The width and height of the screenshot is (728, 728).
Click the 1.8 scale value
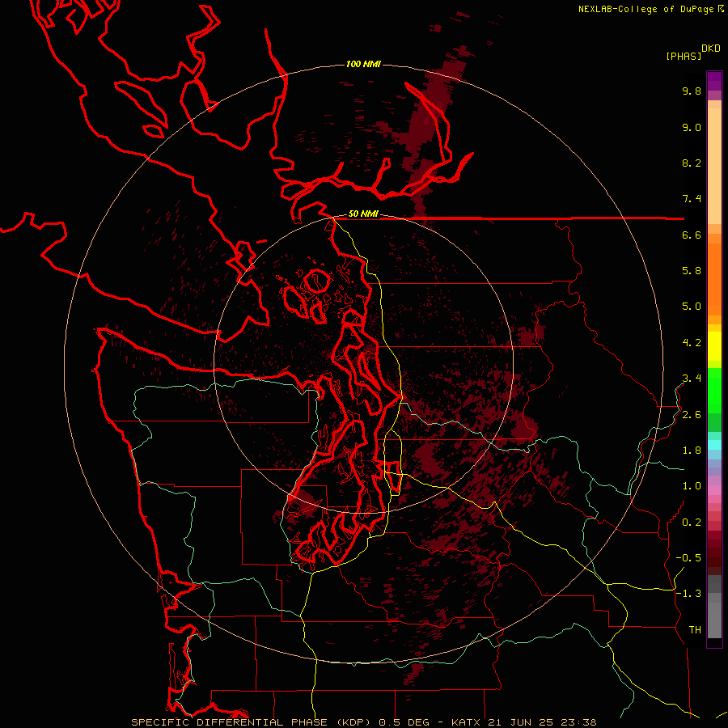point(692,451)
